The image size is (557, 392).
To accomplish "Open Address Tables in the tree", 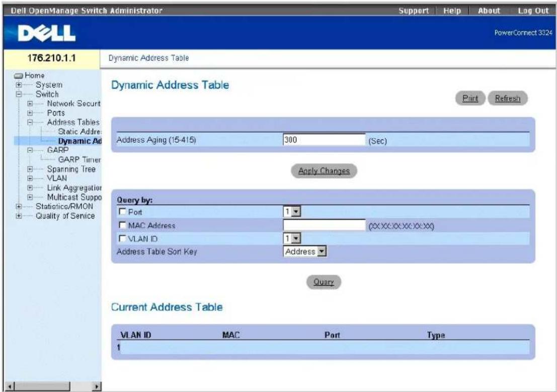I will pyautogui.click(x=73, y=122).
